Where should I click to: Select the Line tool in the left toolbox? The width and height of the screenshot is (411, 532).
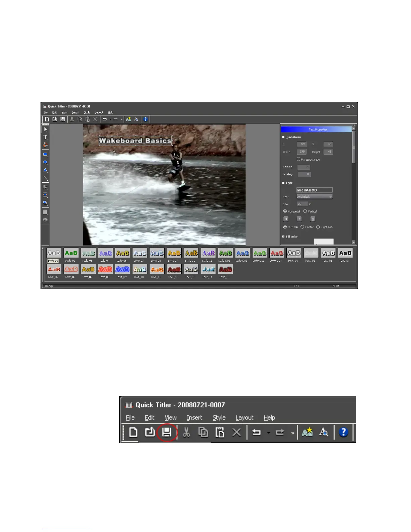tap(45, 178)
